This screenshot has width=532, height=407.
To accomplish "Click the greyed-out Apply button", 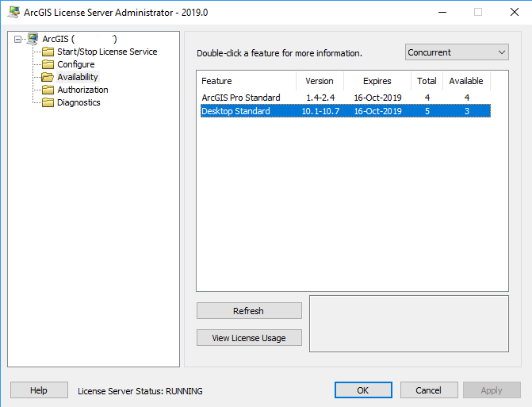I will pyautogui.click(x=492, y=390).
